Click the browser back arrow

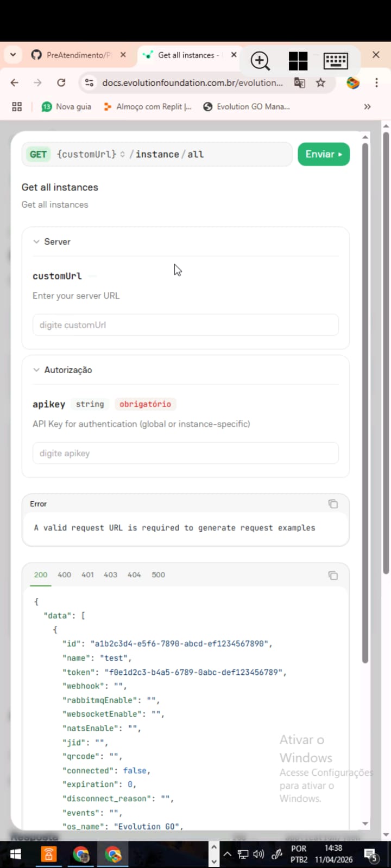coord(15,82)
